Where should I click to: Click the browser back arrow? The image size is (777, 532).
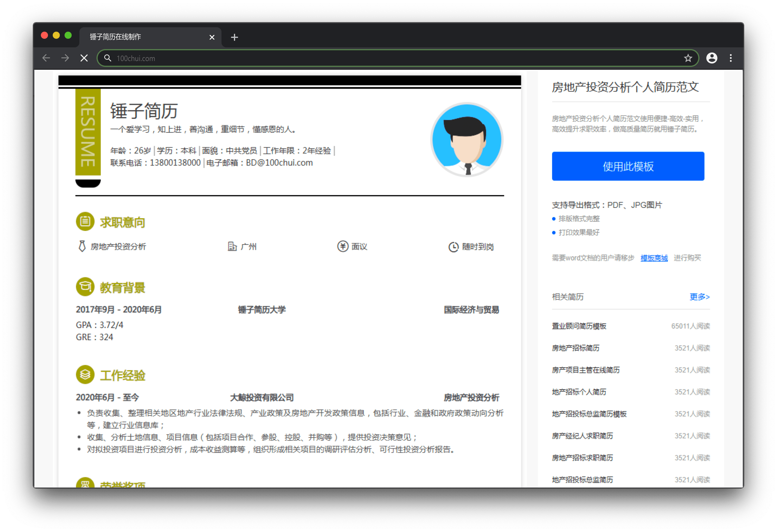coord(46,58)
